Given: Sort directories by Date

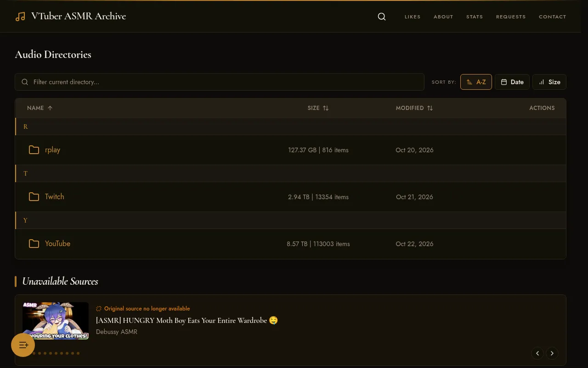Looking at the screenshot, I should tap(512, 82).
